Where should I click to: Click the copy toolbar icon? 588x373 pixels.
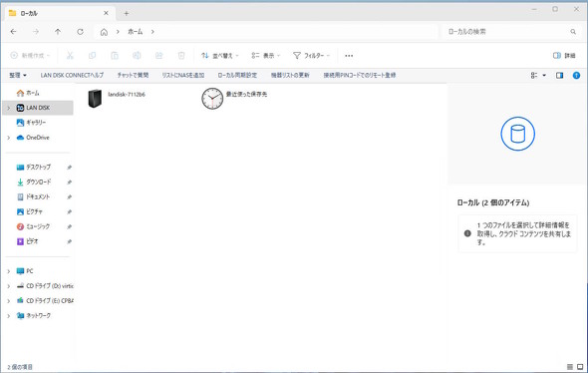click(x=92, y=56)
